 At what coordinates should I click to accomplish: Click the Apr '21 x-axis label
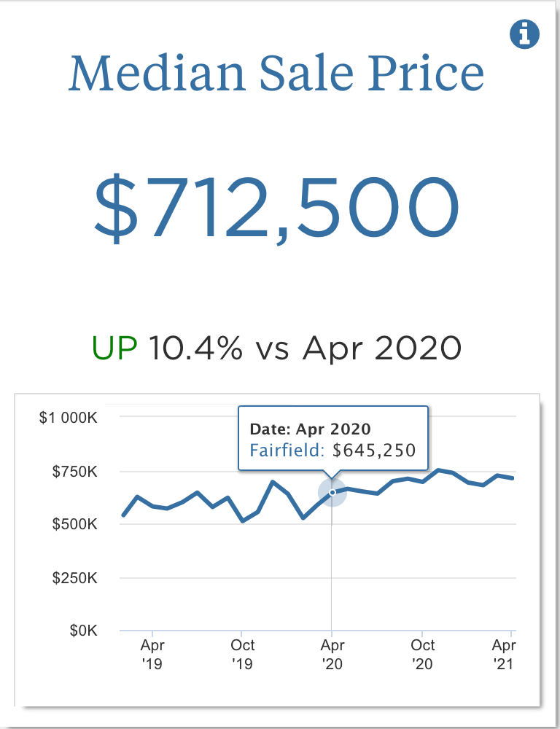click(504, 654)
